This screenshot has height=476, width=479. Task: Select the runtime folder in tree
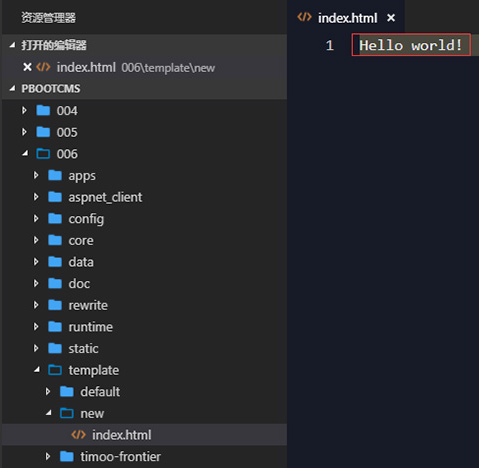pos(144,327)
